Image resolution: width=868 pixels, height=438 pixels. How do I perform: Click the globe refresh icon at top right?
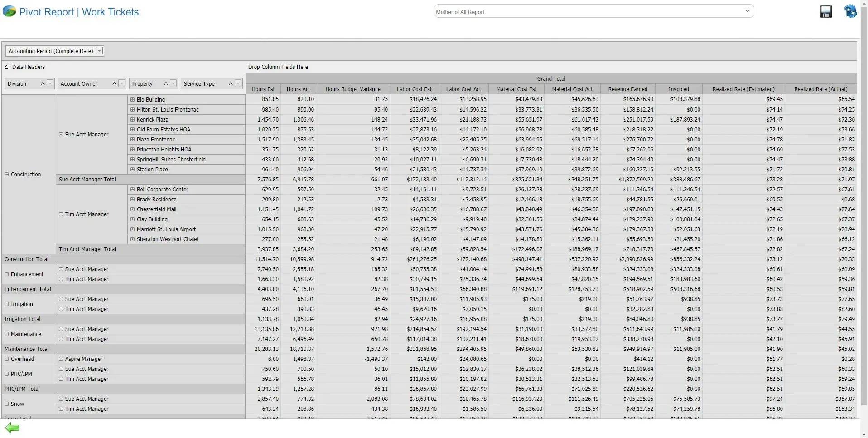pos(850,11)
